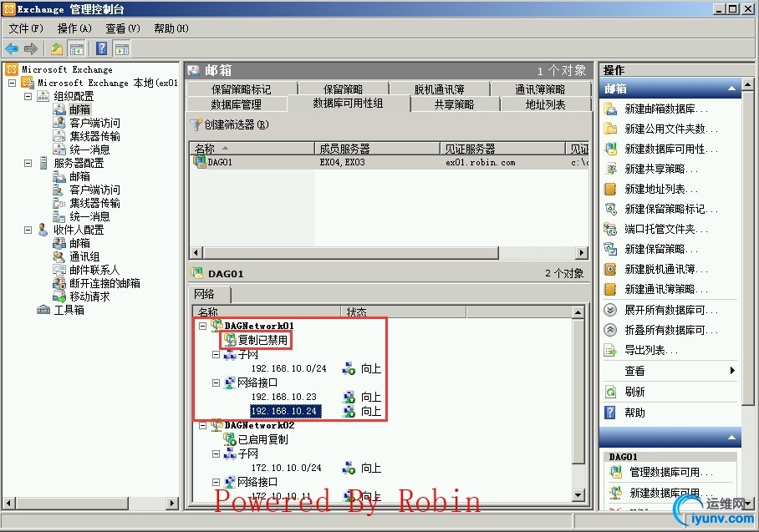Image resolution: width=759 pixels, height=532 pixels.
Task: Click the DAG01 row icon in list
Action: [x=200, y=161]
